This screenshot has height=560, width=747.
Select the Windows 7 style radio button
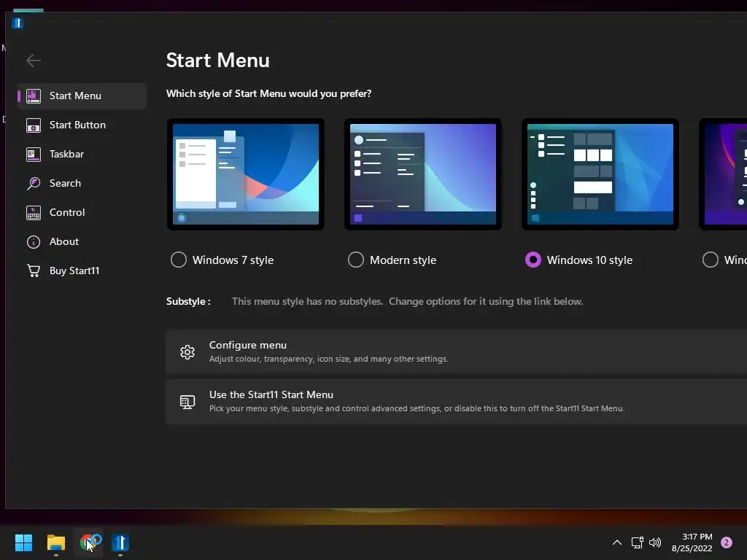179,260
